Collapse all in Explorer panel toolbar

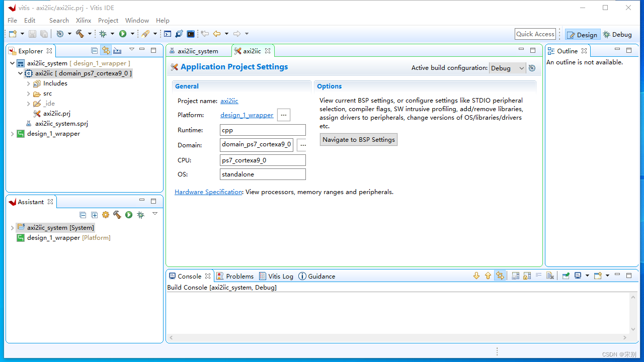pyautogui.click(x=94, y=50)
